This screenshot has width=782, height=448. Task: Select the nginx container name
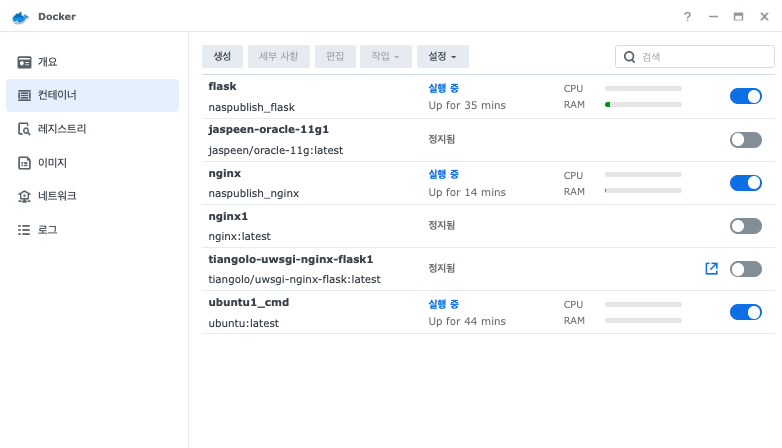[x=224, y=174]
